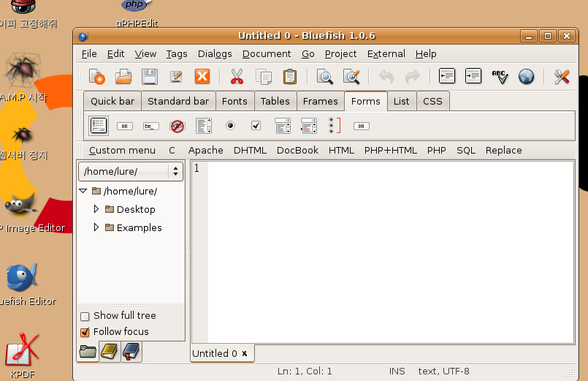The width and height of the screenshot is (588, 381).
Task: Open the /home/lure/ directory dropdown
Action: tap(175, 171)
